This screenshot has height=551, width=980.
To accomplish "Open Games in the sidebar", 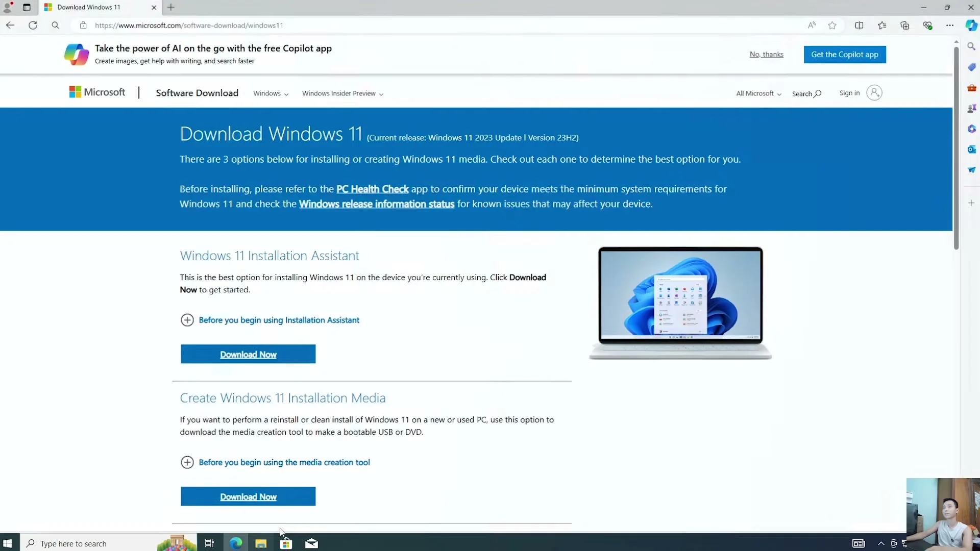I will pos(971,108).
